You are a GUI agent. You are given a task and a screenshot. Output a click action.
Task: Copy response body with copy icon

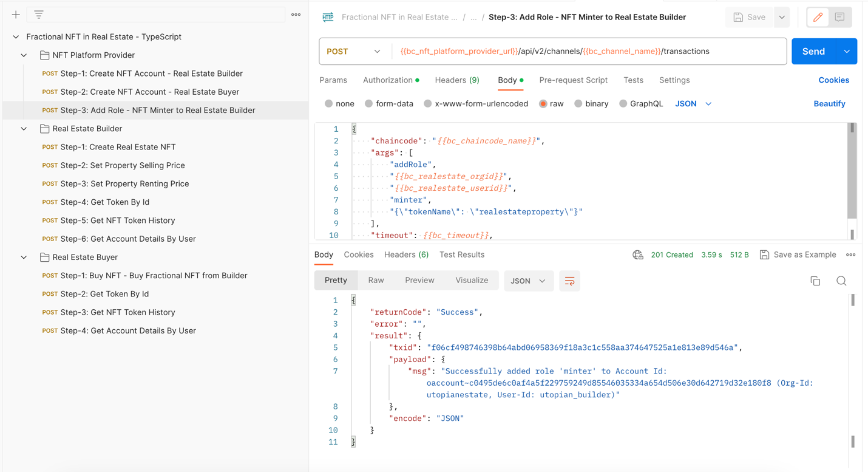[x=815, y=281]
